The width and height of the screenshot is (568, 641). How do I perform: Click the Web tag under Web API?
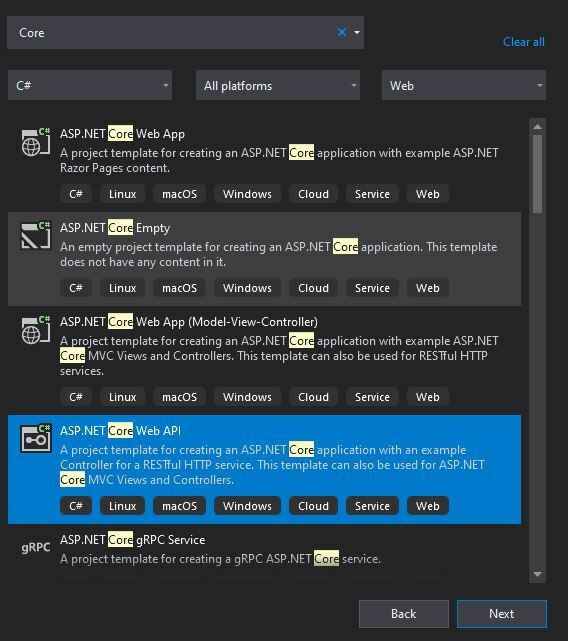click(428, 506)
